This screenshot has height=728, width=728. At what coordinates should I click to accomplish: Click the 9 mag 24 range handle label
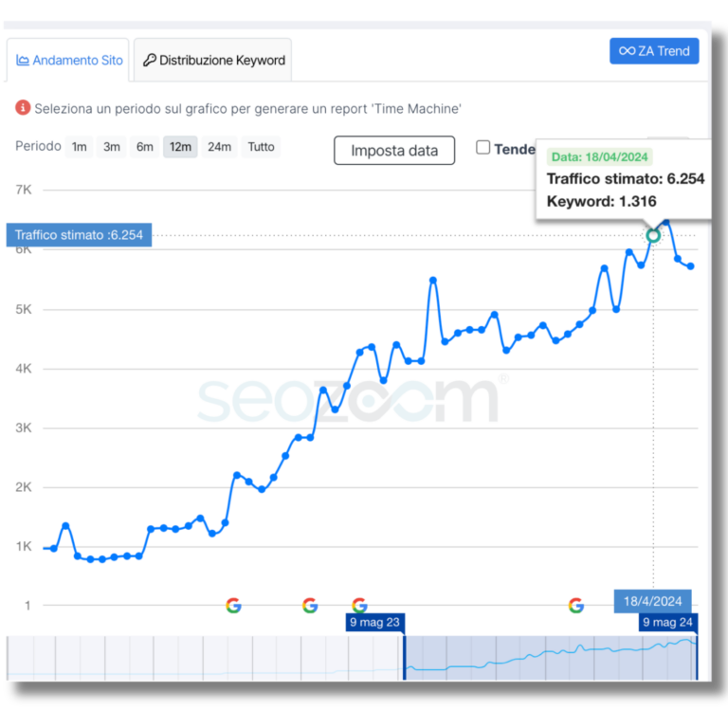668,623
